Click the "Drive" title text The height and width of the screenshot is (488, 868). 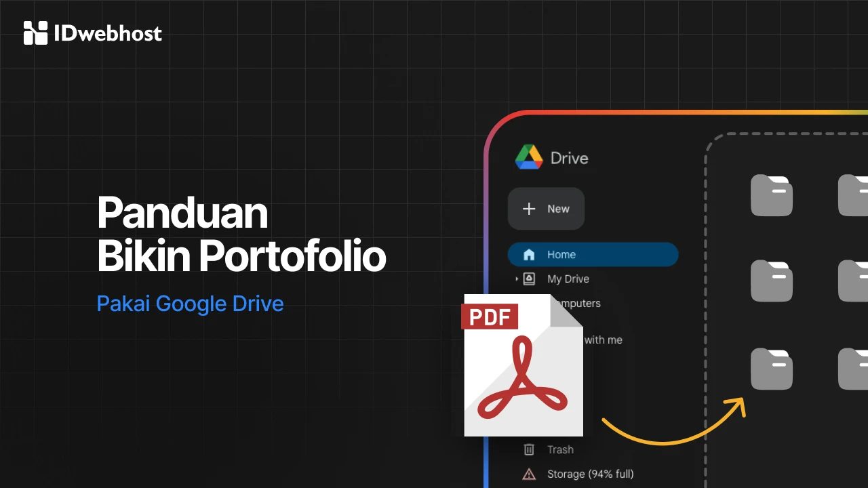(x=570, y=158)
